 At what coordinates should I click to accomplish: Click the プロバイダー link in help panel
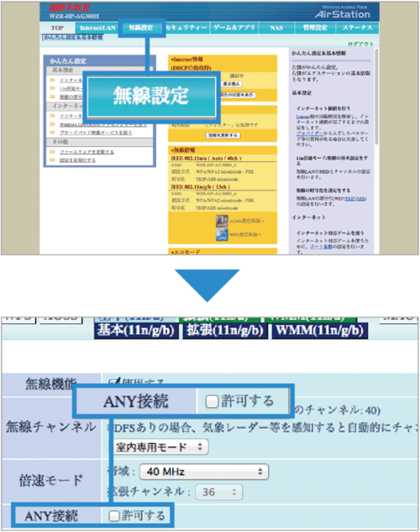point(309,133)
